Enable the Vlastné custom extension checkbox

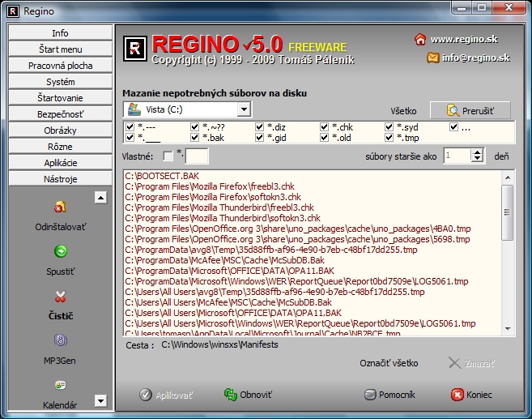click(x=168, y=156)
